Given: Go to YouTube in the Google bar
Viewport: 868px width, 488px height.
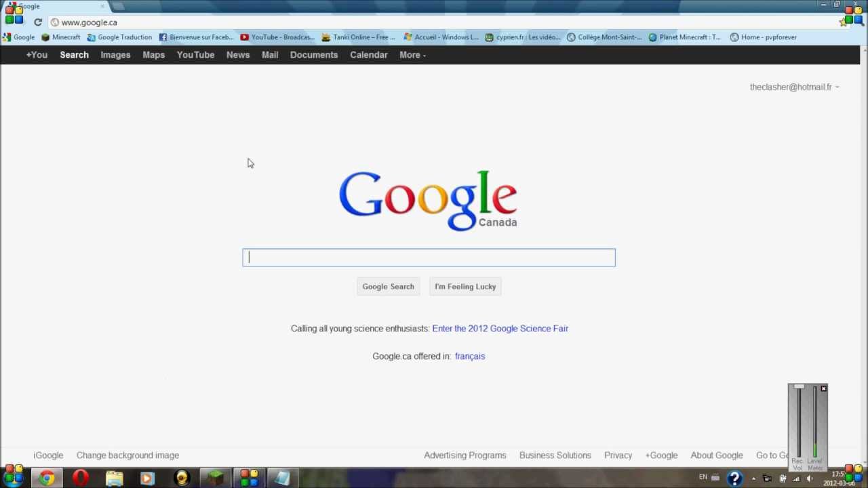Looking at the screenshot, I should pyautogui.click(x=195, y=55).
